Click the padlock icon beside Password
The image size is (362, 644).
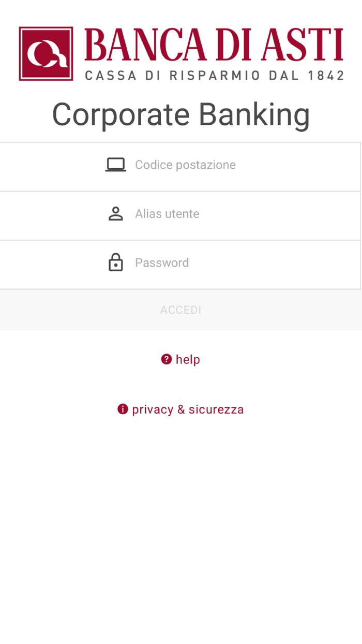point(115,262)
